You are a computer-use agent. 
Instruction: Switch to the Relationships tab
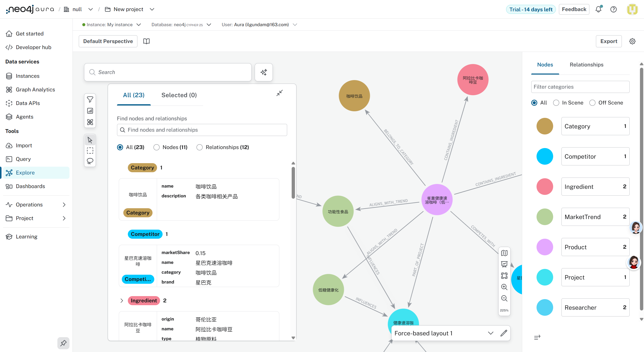click(x=586, y=65)
